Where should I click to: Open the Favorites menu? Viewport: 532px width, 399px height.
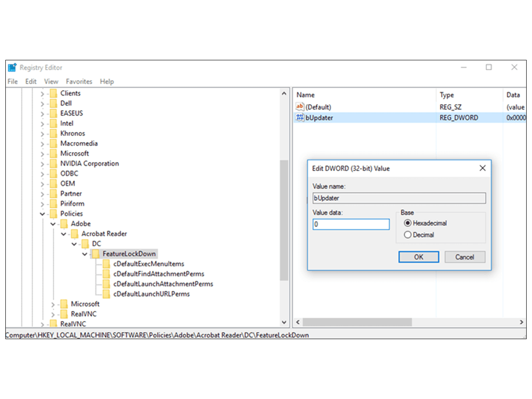click(x=79, y=82)
